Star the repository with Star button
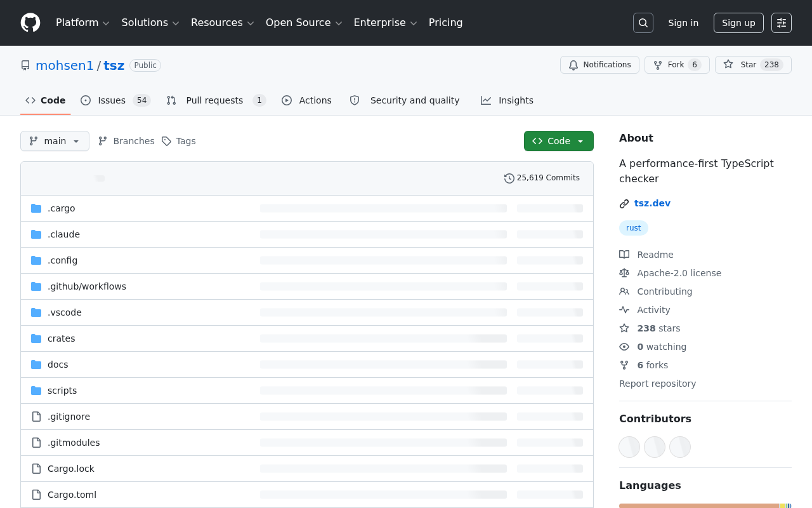Screen dimensions: 812x508 (x=753, y=65)
